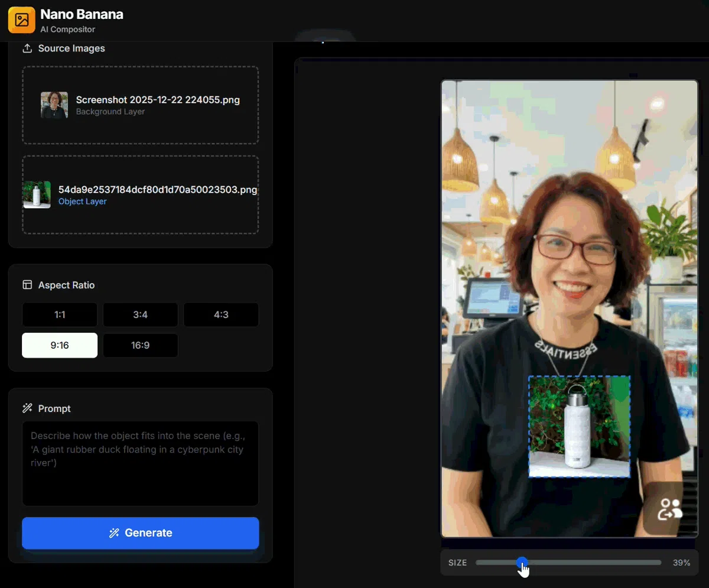Image resolution: width=709 pixels, height=588 pixels.
Task: Select the 4:3 aspect ratio
Action: click(221, 314)
